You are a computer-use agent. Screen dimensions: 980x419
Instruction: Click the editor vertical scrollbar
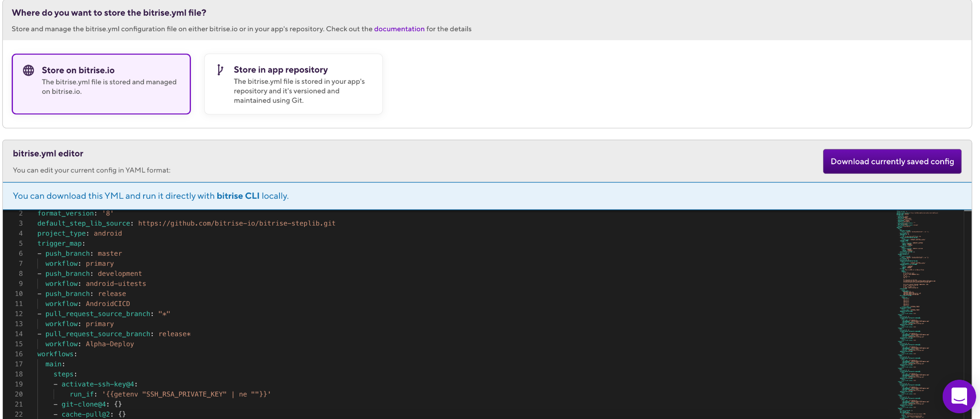point(968,315)
